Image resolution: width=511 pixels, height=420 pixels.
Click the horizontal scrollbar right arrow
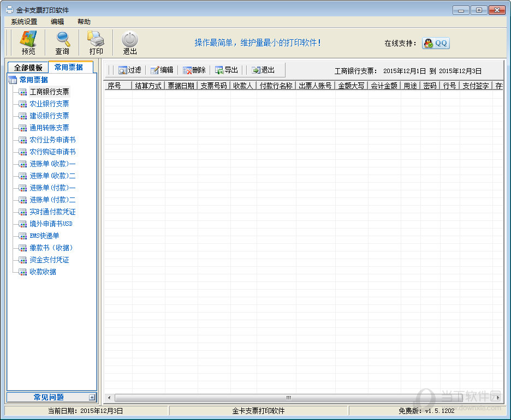pos(498,397)
